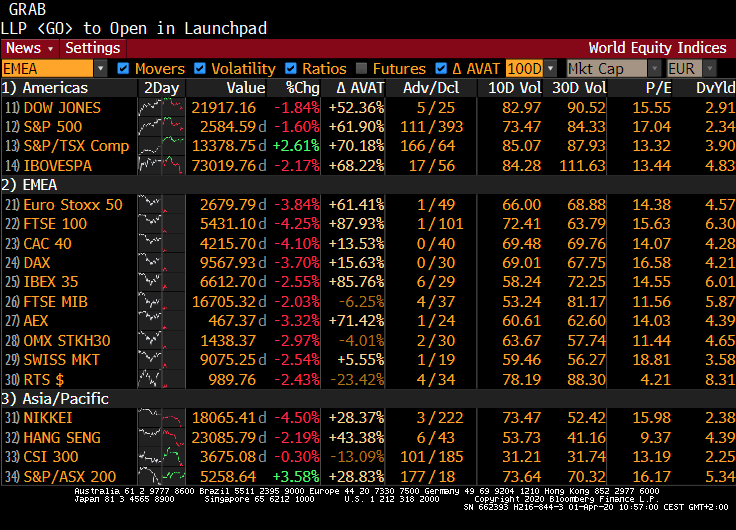
Task: Open the S&P/TSX Comp sparkline chart
Action: tap(161, 146)
